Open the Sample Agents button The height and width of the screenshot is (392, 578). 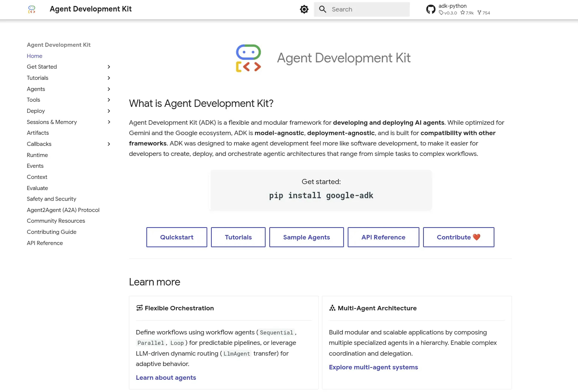pyautogui.click(x=306, y=237)
